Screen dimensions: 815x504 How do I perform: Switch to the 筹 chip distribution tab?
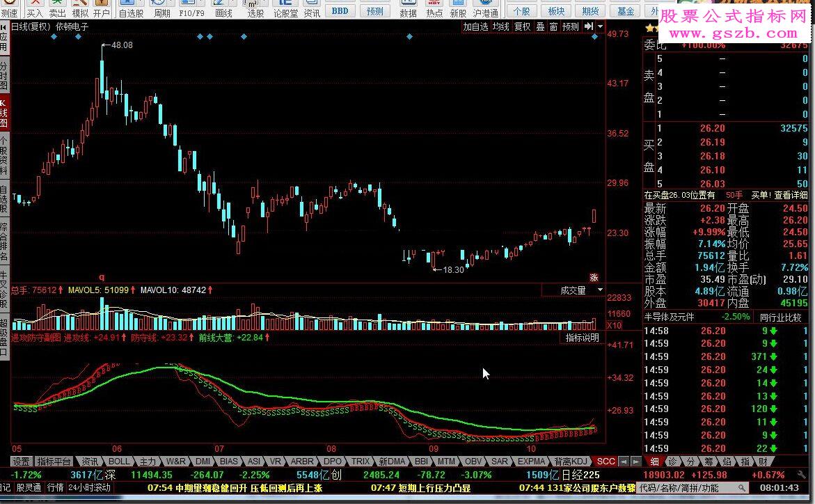point(709,462)
